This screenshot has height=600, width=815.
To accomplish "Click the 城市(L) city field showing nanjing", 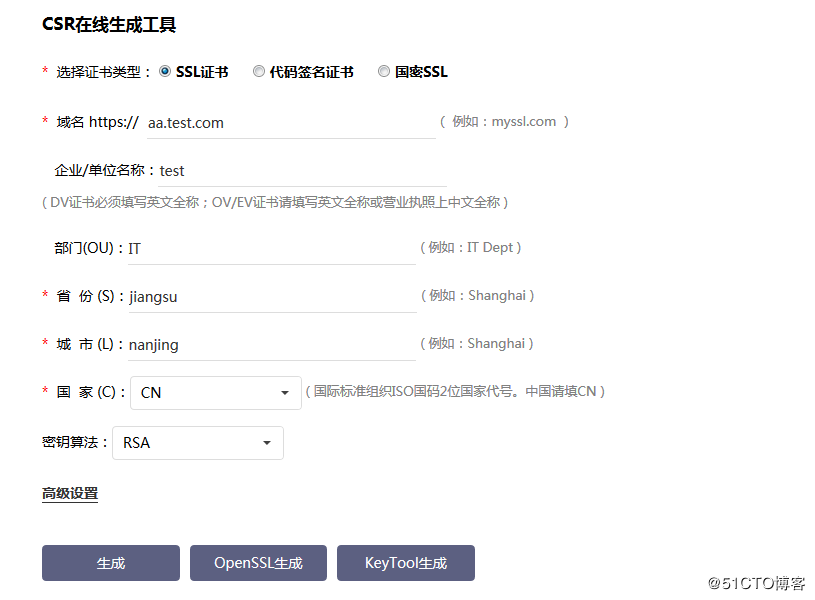I will pos(270,344).
